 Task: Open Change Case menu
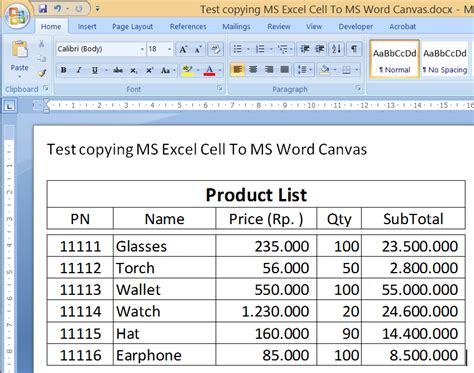pyautogui.click(x=167, y=70)
